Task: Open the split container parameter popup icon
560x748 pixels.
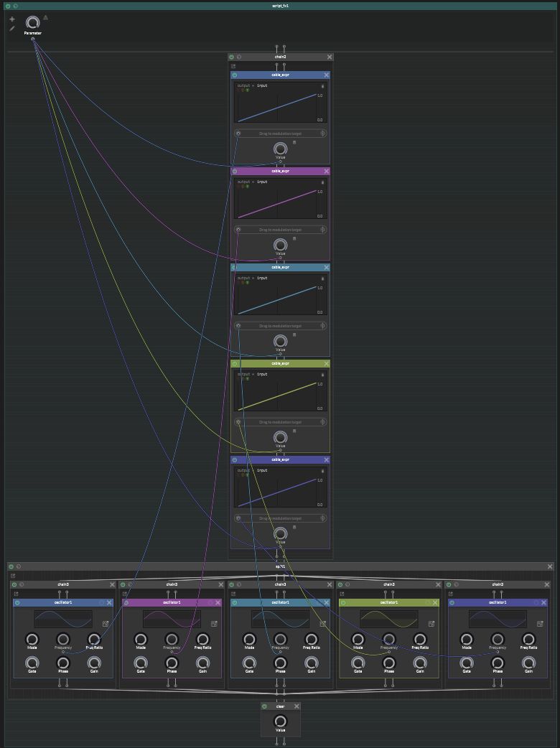Action: pos(13,576)
